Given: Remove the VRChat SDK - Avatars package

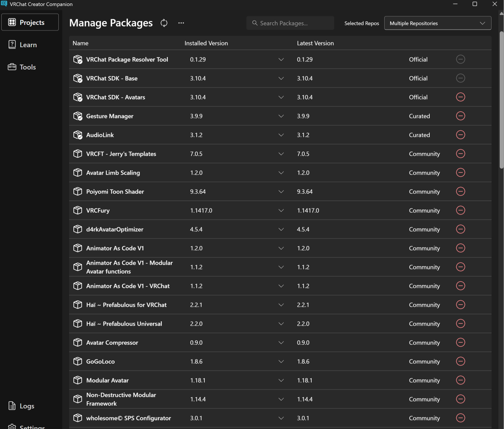Looking at the screenshot, I should 461,97.
